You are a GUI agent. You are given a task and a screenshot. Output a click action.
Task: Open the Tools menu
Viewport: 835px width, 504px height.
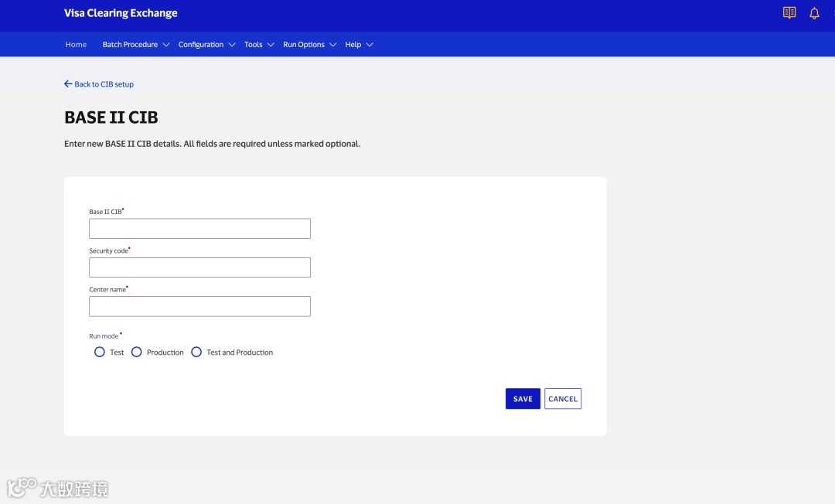(x=253, y=44)
